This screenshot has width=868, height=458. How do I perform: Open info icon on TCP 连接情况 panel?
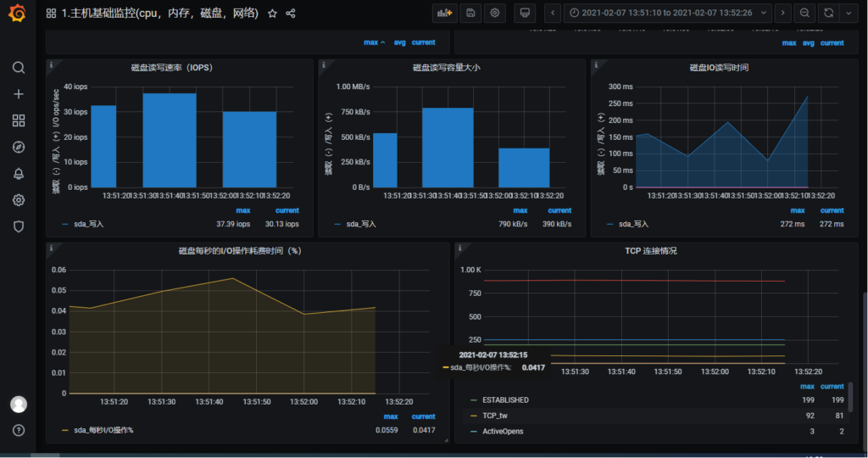pyautogui.click(x=459, y=249)
